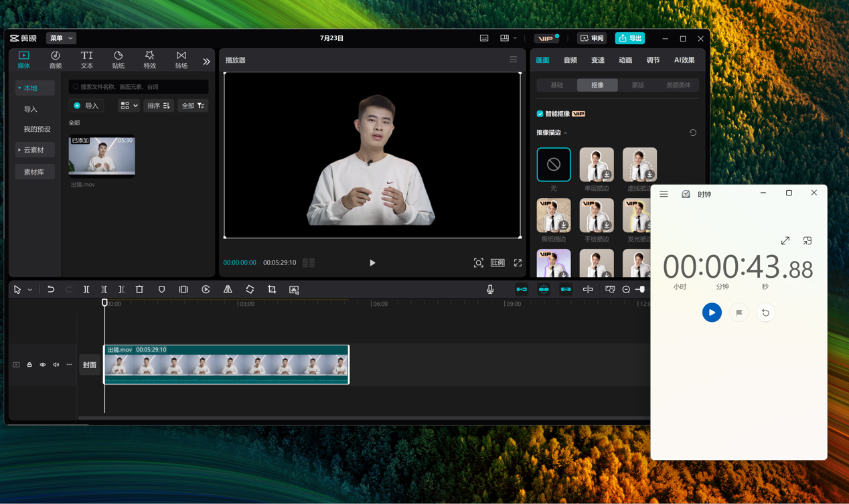Expand the 云素材 tree item

[x=34, y=150]
